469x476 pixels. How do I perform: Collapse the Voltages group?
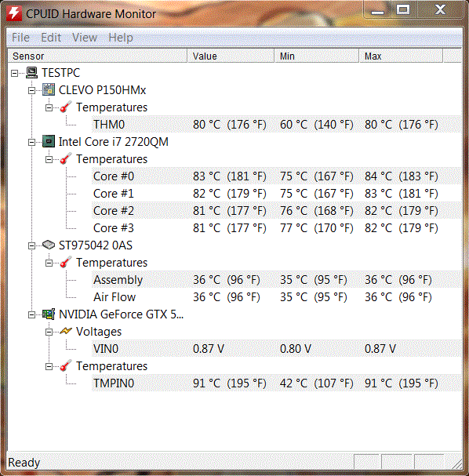coord(49,332)
